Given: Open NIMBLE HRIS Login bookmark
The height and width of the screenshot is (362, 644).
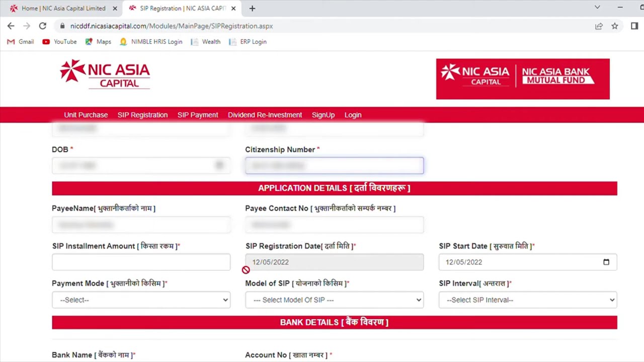Looking at the screenshot, I should click(151, 42).
